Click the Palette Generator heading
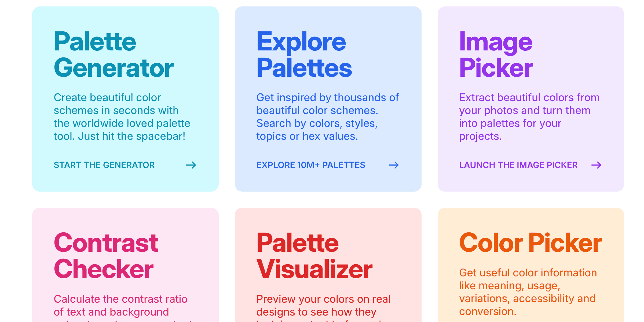644x322 pixels. 114,55
